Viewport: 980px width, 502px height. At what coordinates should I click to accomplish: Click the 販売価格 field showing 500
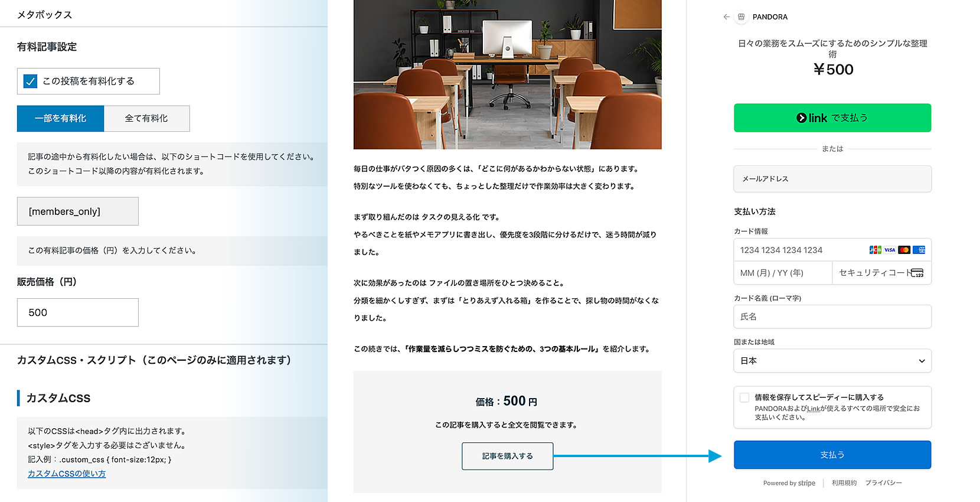78,312
